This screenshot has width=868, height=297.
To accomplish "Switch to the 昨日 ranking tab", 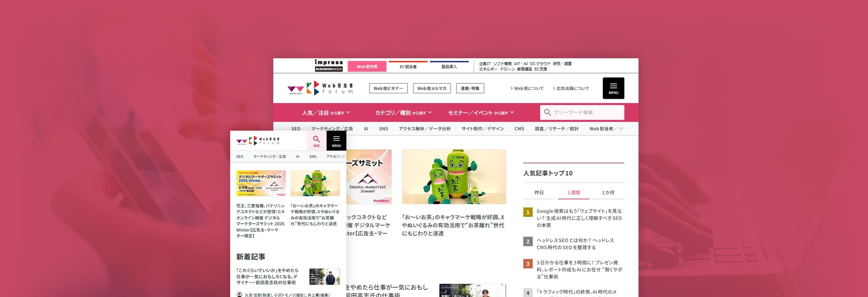I will click(539, 193).
